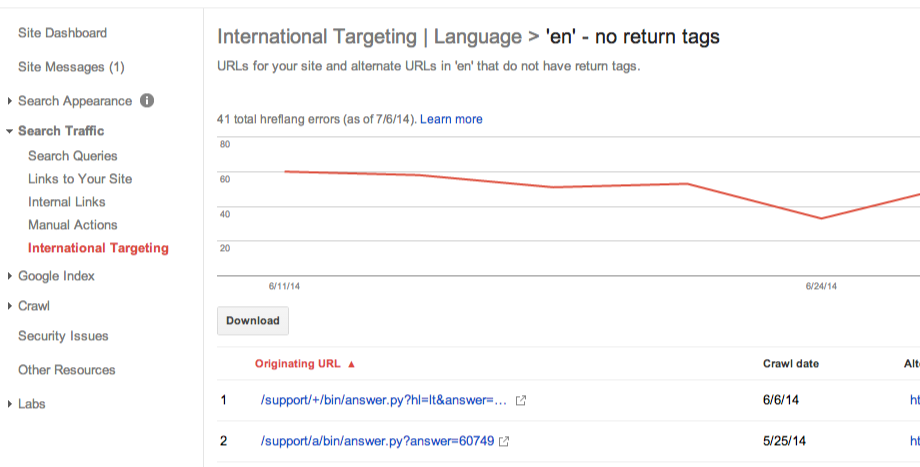Click the International Targeting breadcrumb heading

(x=316, y=37)
